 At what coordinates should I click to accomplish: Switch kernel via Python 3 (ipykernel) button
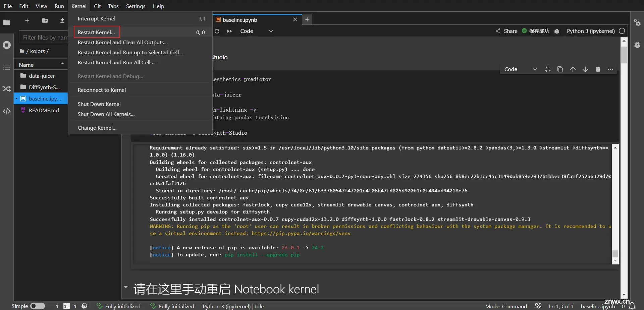click(591, 31)
